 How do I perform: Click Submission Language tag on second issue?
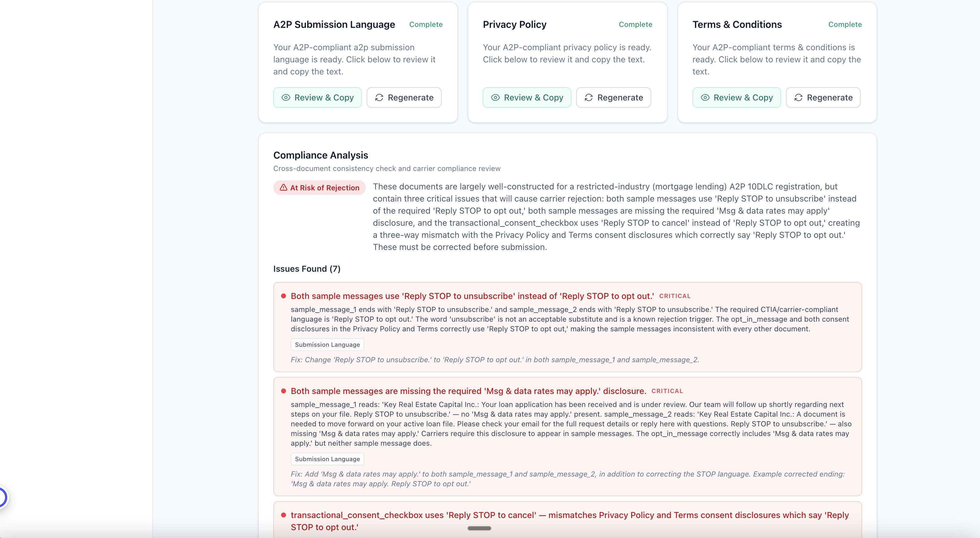tap(327, 459)
